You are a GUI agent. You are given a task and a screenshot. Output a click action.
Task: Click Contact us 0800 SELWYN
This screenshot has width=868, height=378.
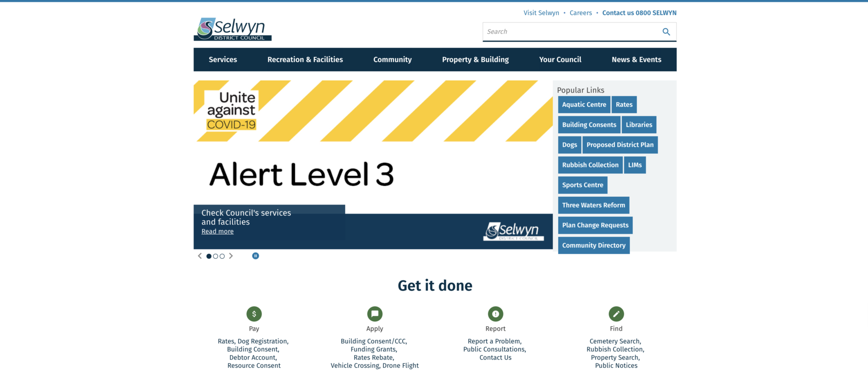point(639,13)
